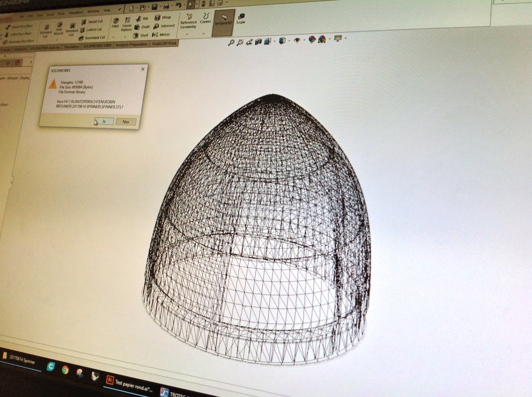Viewport: 532px width, 397px height.
Task: Select the Boundary Cut tool
Action: (92, 38)
